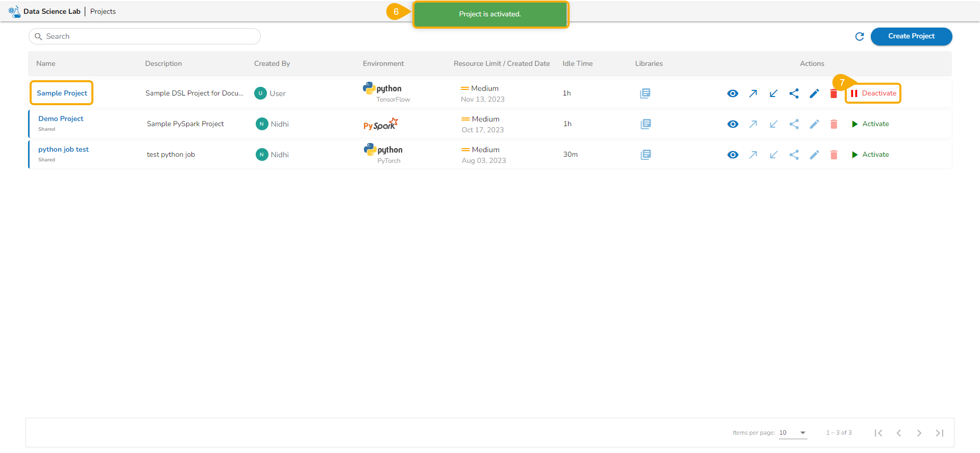Activate the python job test project
Viewport: 980px width, 453px height.
click(x=870, y=155)
